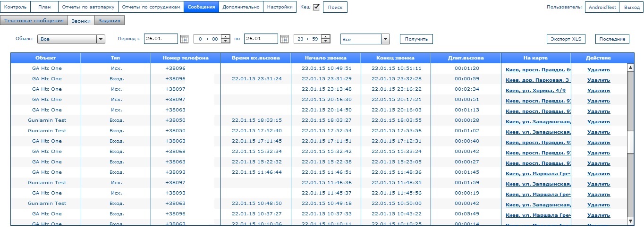Click the start date input field
This screenshot has height=230, width=644.
pos(161,39)
